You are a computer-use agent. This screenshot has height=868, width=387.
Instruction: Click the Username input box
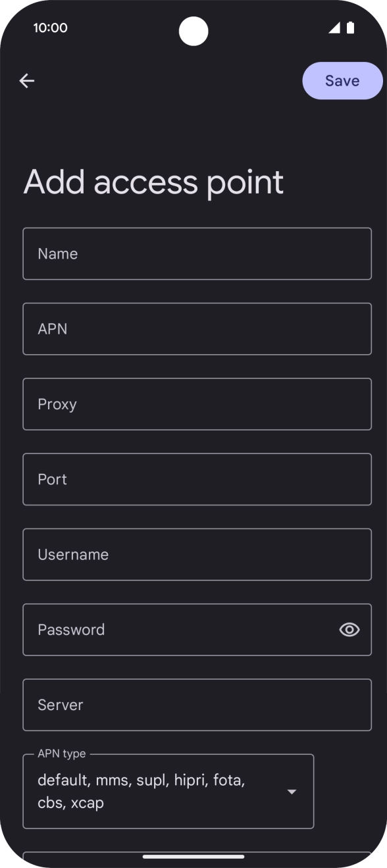[x=197, y=554]
